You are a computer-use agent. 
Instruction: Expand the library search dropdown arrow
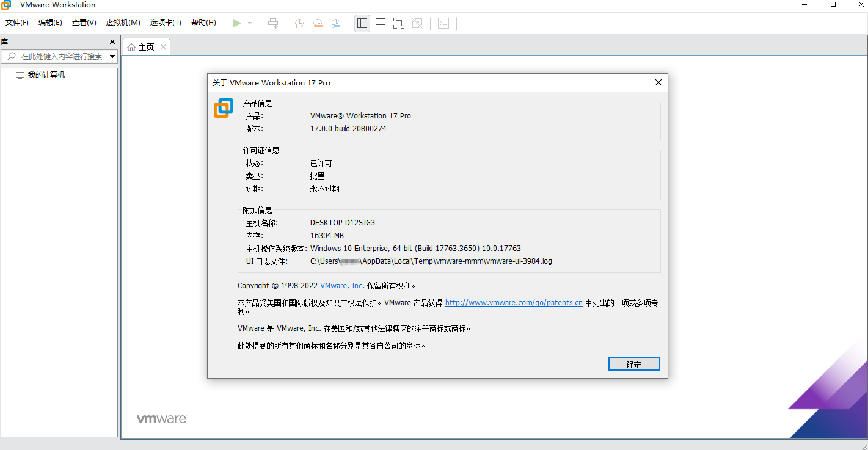tap(112, 56)
